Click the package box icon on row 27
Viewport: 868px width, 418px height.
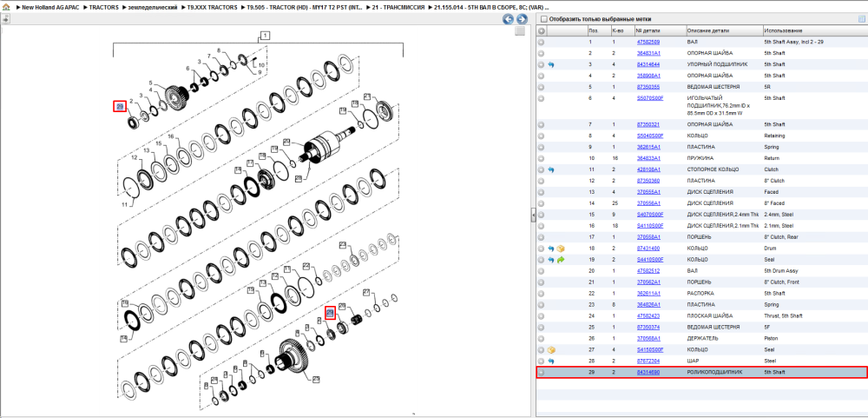(x=551, y=350)
